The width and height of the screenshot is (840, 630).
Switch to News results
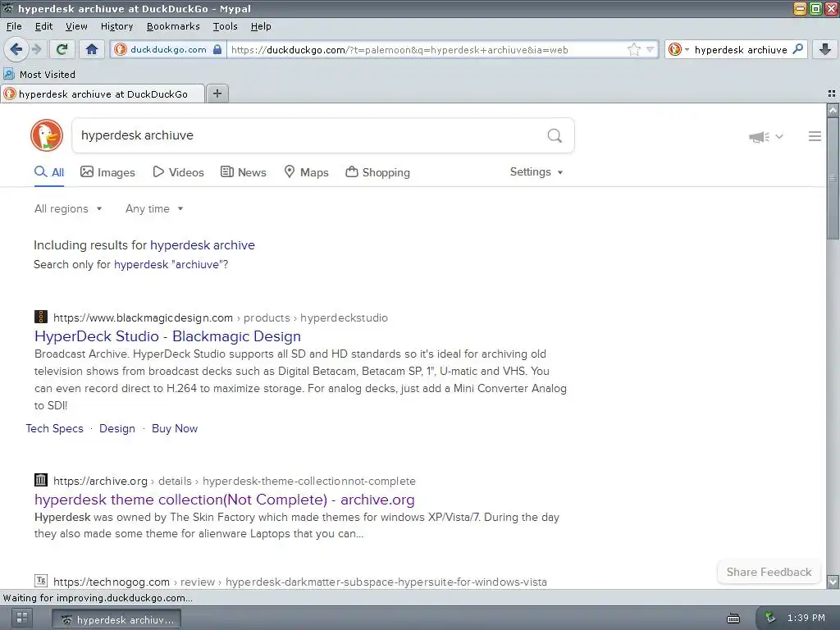click(244, 172)
